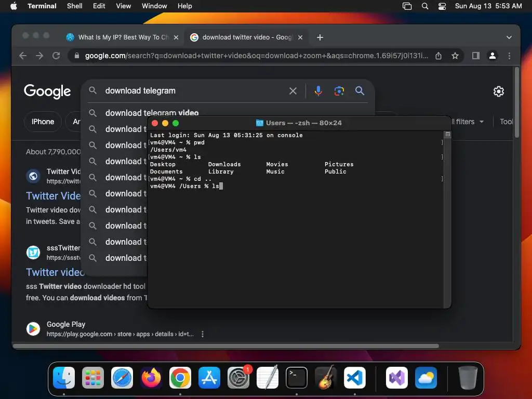Viewport: 532px width, 399px height.
Task: Open the Terminal app menu
Action: tap(42, 6)
